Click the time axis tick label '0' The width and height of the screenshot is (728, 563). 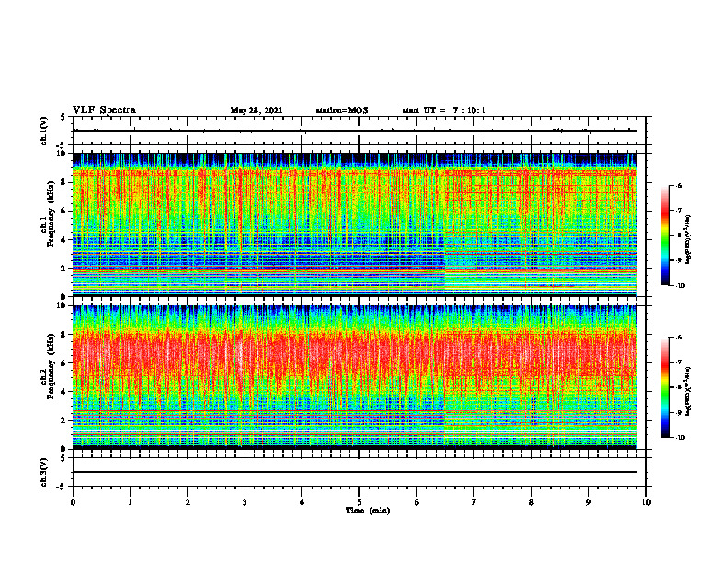[73, 502]
